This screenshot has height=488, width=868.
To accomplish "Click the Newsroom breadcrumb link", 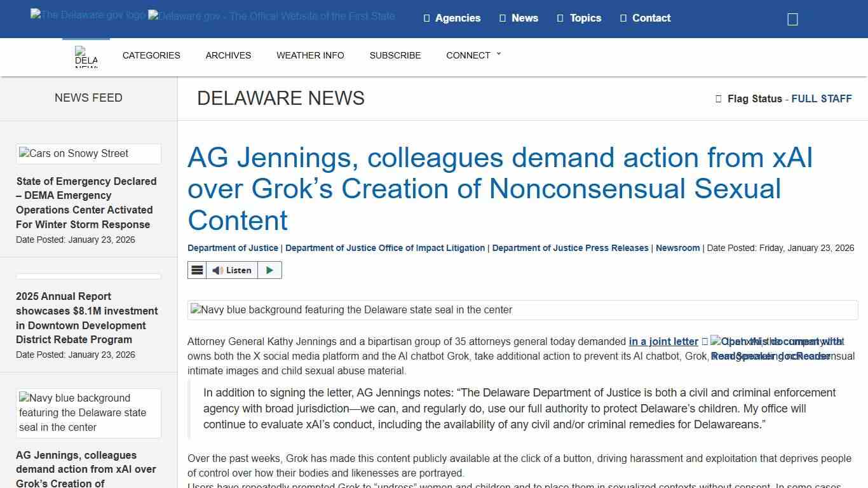I will [677, 248].
